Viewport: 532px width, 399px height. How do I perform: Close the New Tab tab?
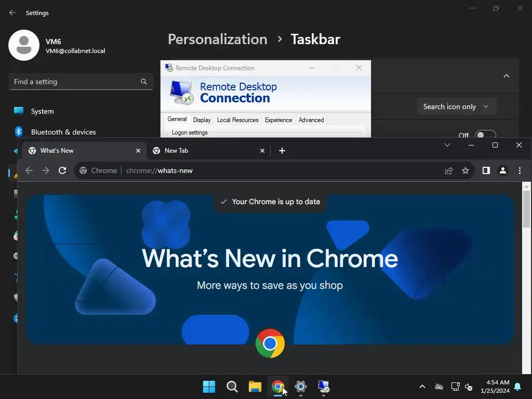(x=262, y=151)
